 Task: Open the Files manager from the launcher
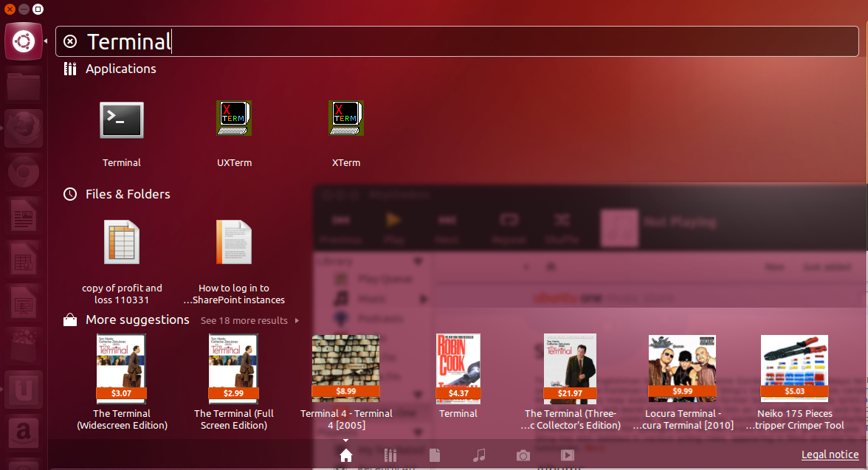(x=24, y=85)
